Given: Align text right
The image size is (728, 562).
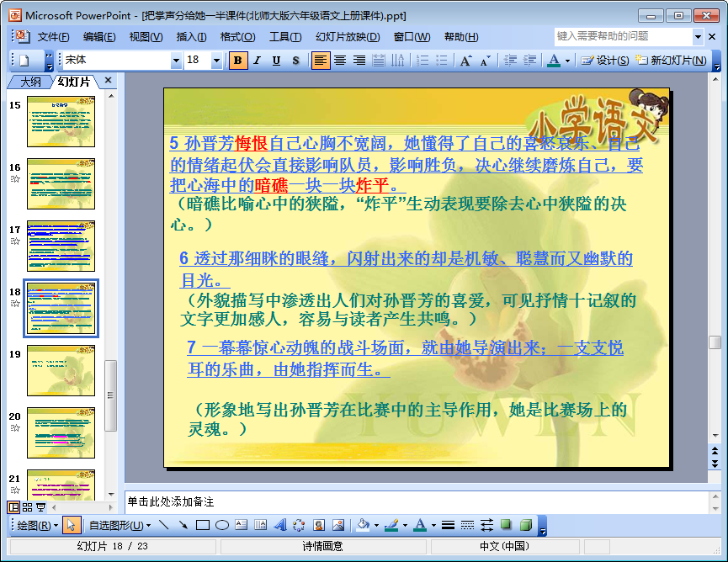Looking at the screenshot, I should click(x=359, y=61).
